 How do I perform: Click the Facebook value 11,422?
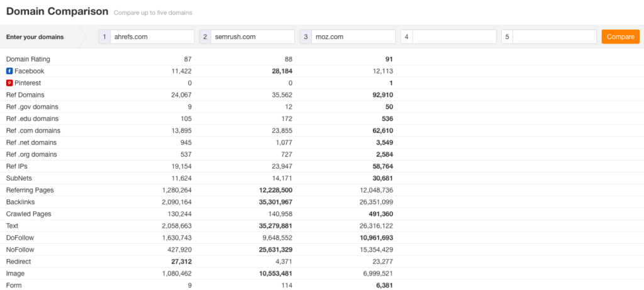tap(182, 71)
